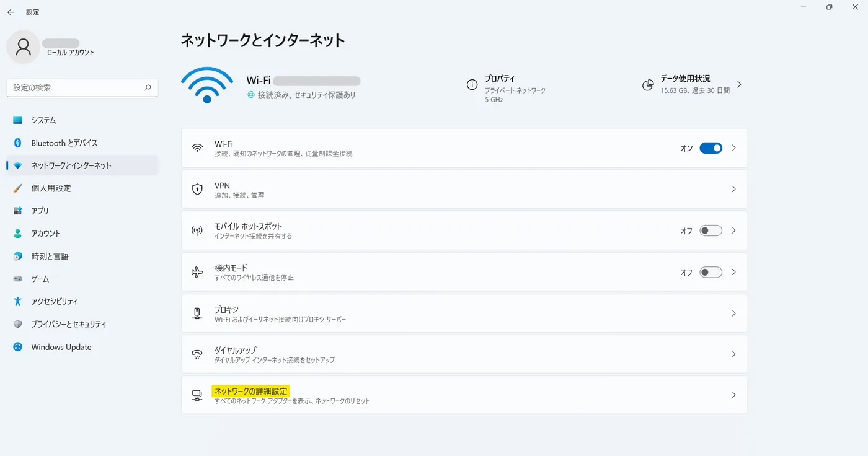
Task: Click the アプリ icon in sidebar
Action: tap(18, 211)
